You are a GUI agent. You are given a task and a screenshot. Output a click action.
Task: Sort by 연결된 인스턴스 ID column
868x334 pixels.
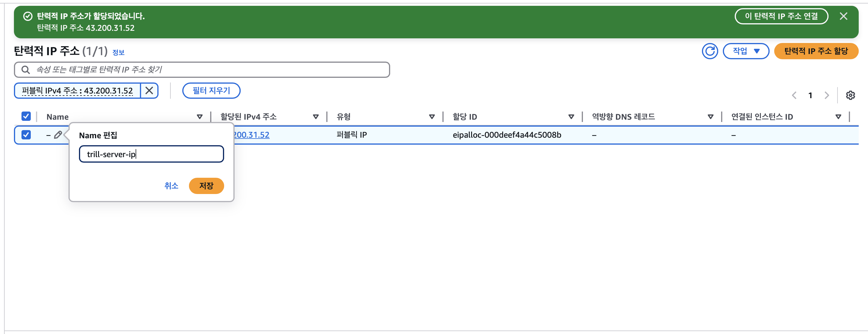(838, 117)
